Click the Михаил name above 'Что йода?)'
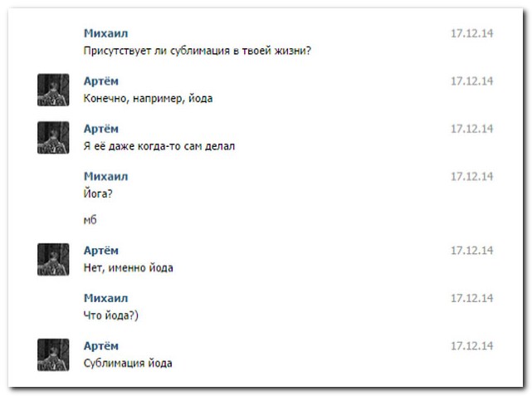The width and height of the screenshot is (532, 396). 106,297
